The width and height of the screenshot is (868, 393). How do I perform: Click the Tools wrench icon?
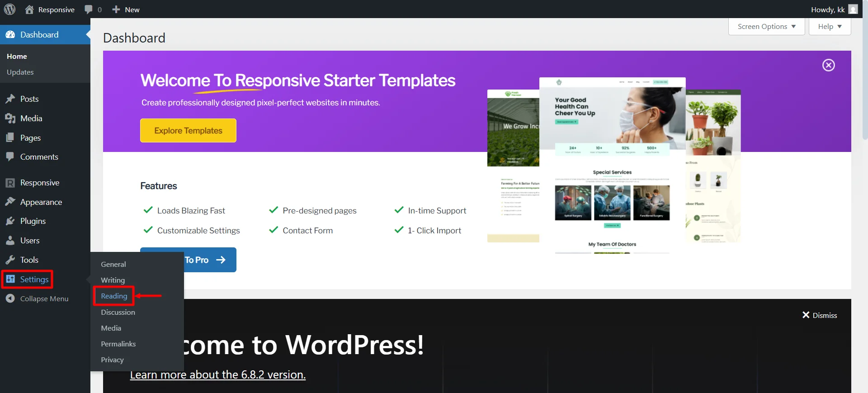pos(10,260)
